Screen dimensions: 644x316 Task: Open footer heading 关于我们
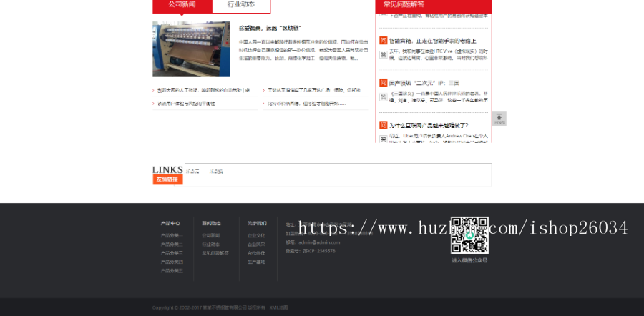[257, 224]
